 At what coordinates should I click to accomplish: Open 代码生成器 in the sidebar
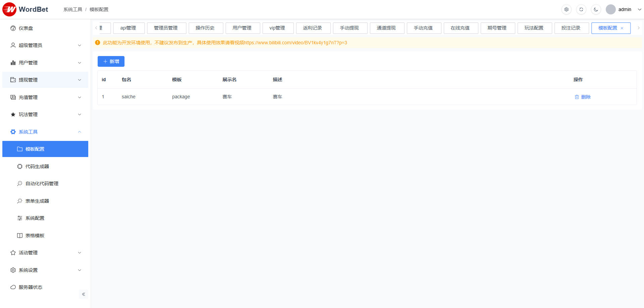37,166
